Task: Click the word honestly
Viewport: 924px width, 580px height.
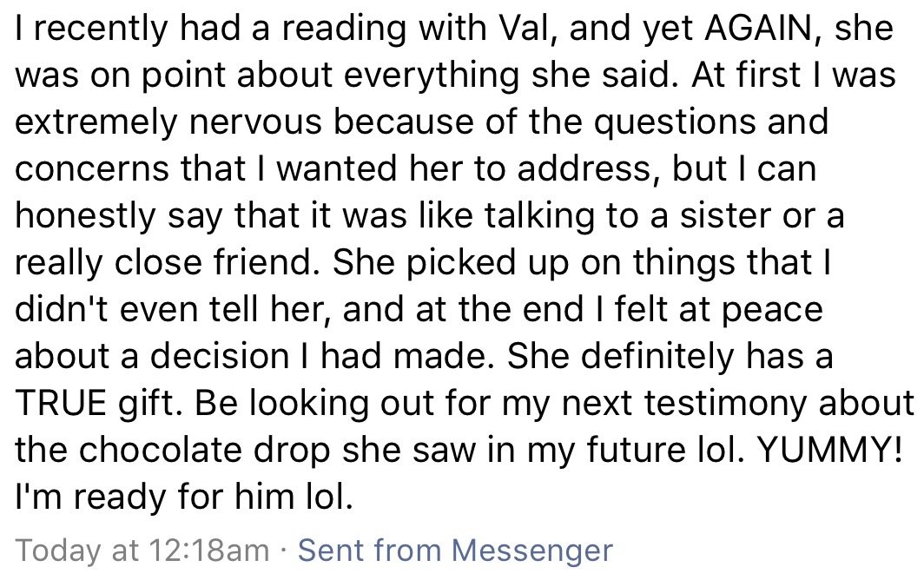Action: [x=85, y=217]
